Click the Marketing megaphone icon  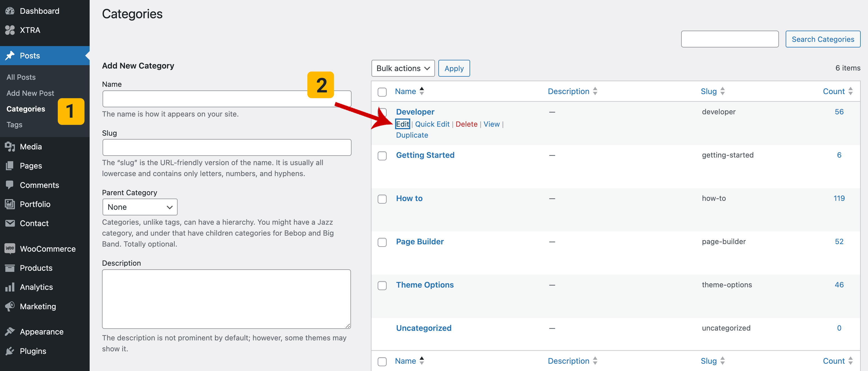coord(10,306)
